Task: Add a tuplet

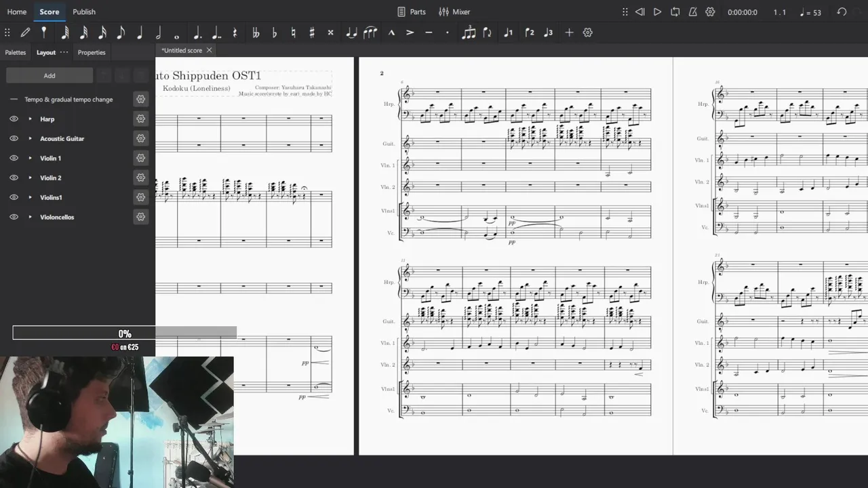Action: tap(469, 33)
